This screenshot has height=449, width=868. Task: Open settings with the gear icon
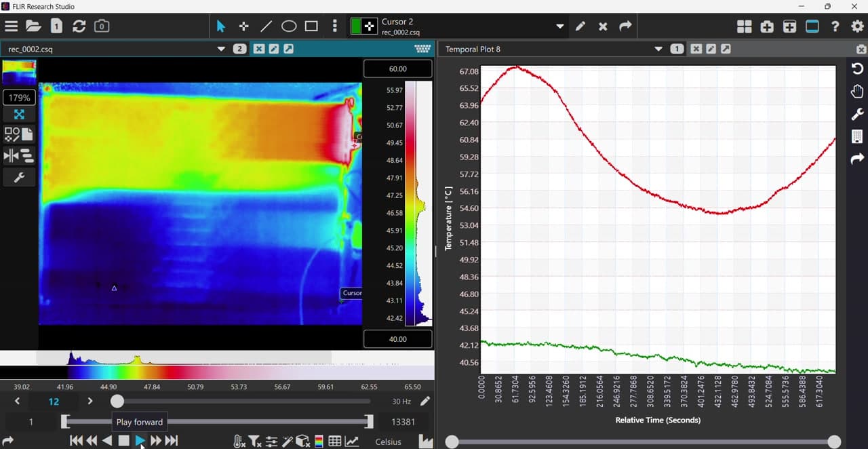857,26
